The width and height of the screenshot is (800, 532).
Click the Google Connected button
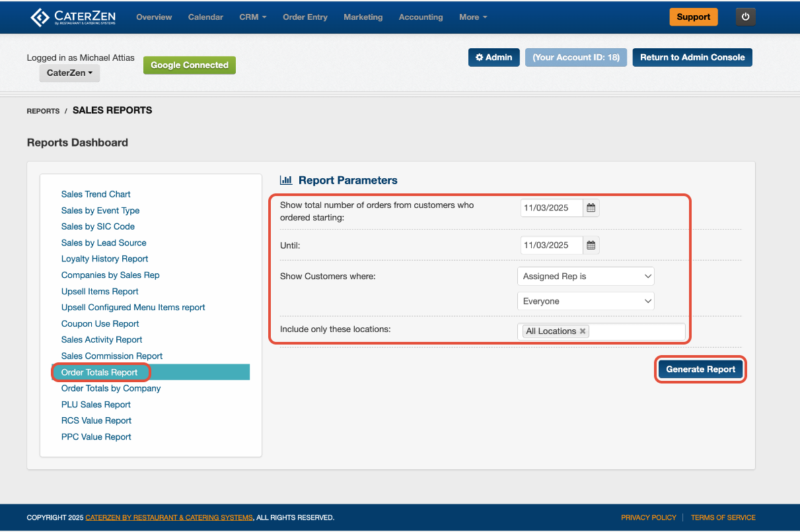[x=190, y=65]
